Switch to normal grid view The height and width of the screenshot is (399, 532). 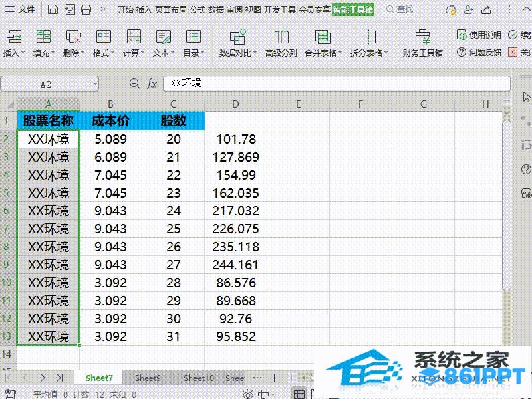click(x=299, y=394)
